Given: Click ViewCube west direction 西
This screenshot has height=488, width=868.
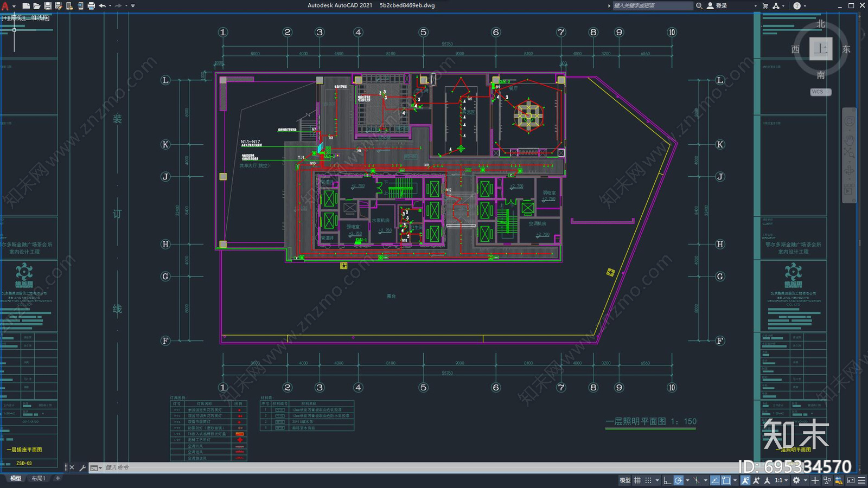Looking at the screenshot, I should click(x=795, y=49).
